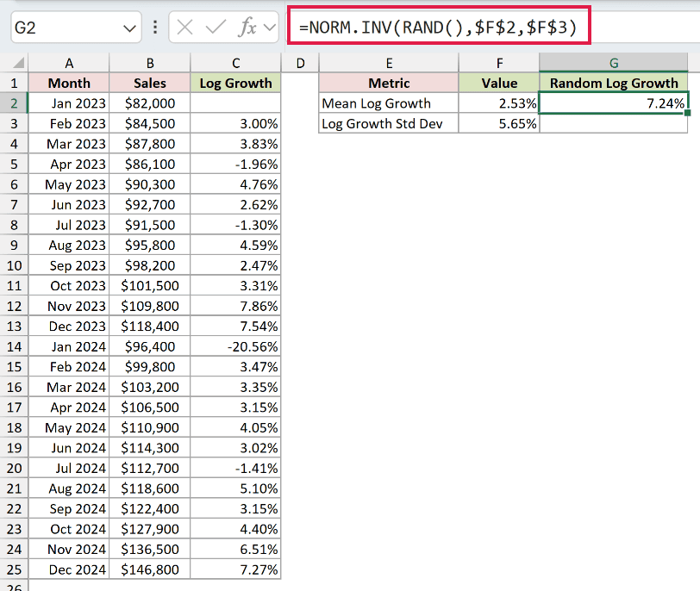The image size is (700, 591).
Task: Expand the function list dropdown arrow
Action: click(270, 28)
